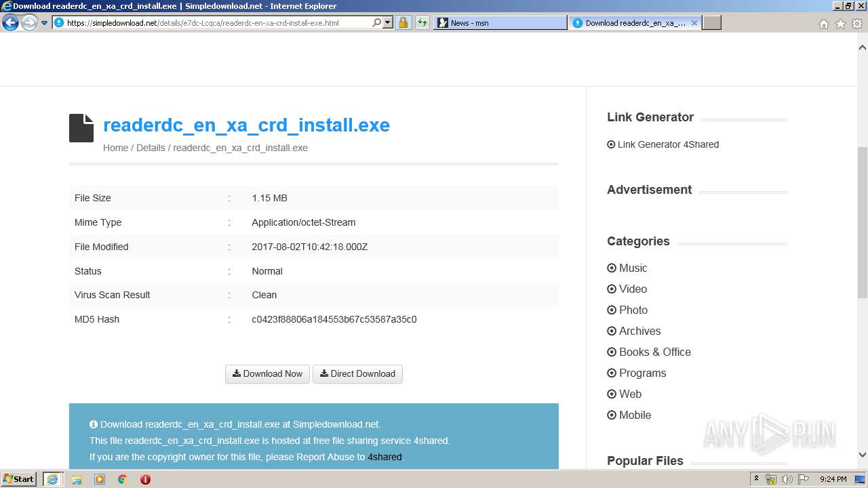Click the Download Now button

tap(267, 374)
